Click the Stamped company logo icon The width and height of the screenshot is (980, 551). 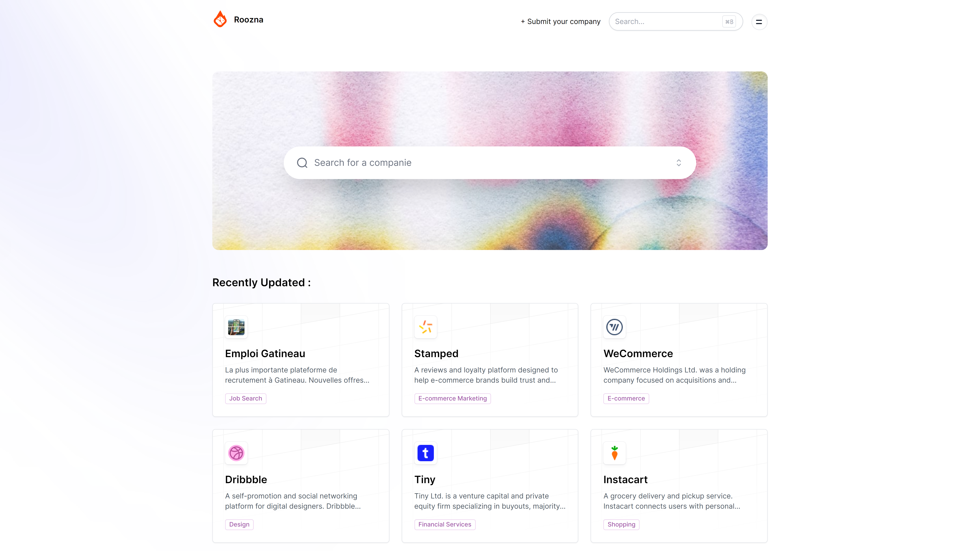coord(425,327)
